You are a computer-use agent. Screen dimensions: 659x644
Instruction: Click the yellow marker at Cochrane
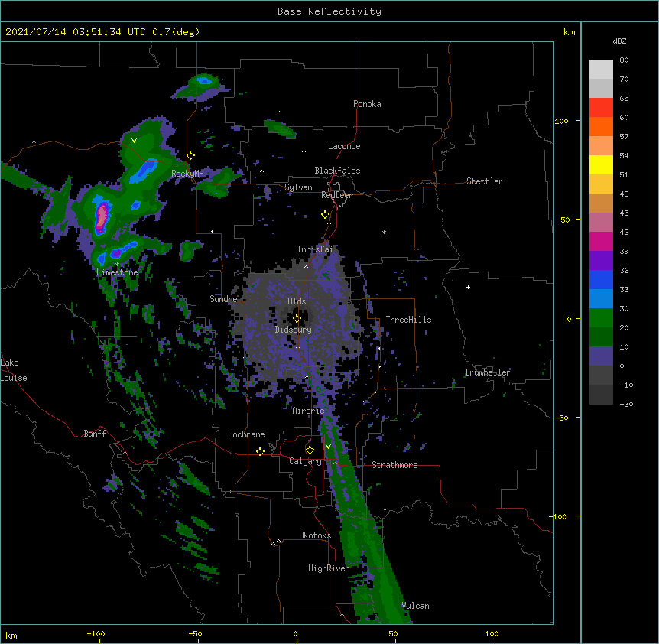click(260, 451)
